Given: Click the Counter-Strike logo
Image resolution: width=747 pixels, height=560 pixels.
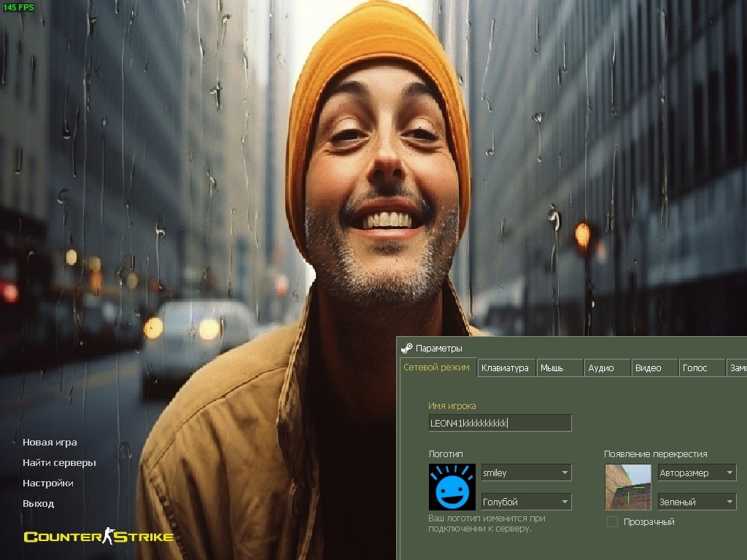Looking at the screenshot, I should pos(98,537).
